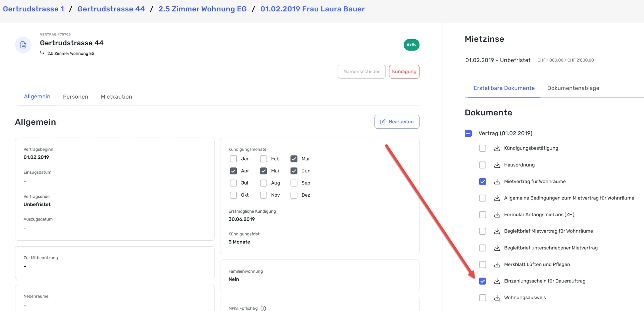Tick the Wohnungsausweis checkbox
Image resolution: width=644 pixels, height=311 pixels.
tap(482, 297)
